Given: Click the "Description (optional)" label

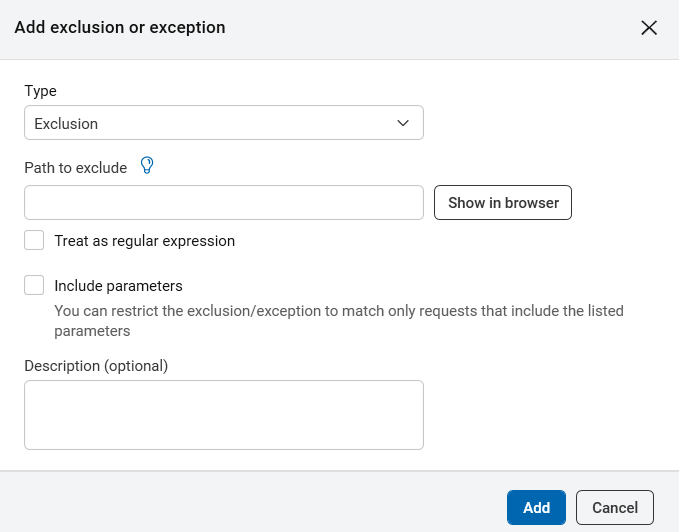Looking at the screenshot, I should [96, 366].
